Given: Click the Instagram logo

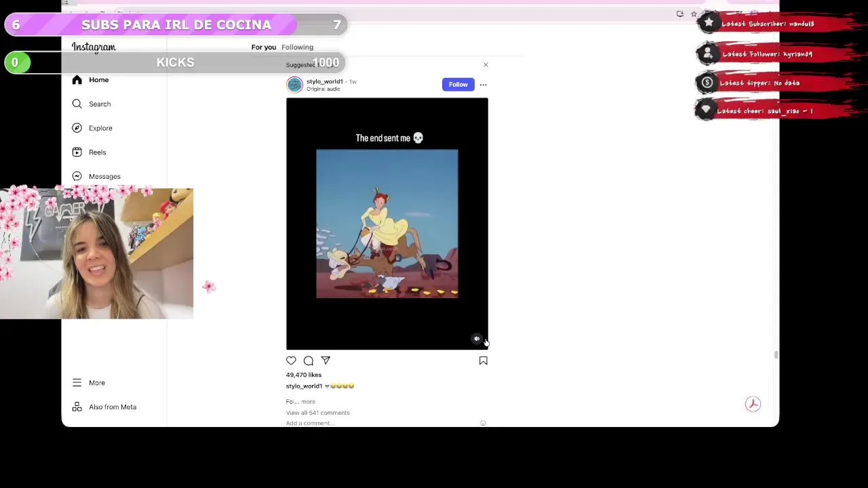Looking at the screenshot, I should pyautogui.click(x=94, y=47).
